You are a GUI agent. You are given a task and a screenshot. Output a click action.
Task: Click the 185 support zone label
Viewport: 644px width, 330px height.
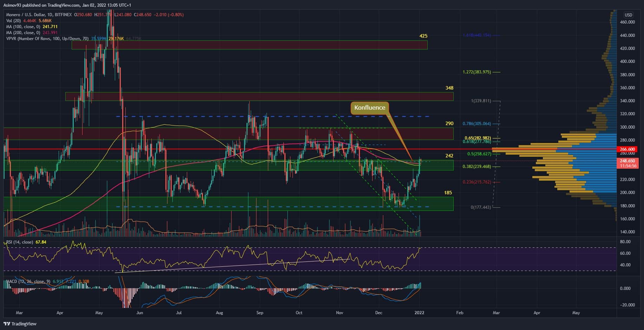(x=448, y=193)
